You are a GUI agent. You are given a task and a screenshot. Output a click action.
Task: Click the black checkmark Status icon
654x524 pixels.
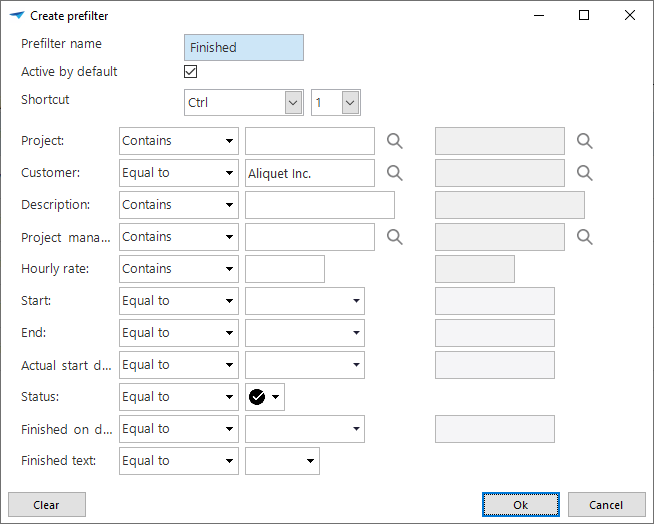[x=257, y=397]
